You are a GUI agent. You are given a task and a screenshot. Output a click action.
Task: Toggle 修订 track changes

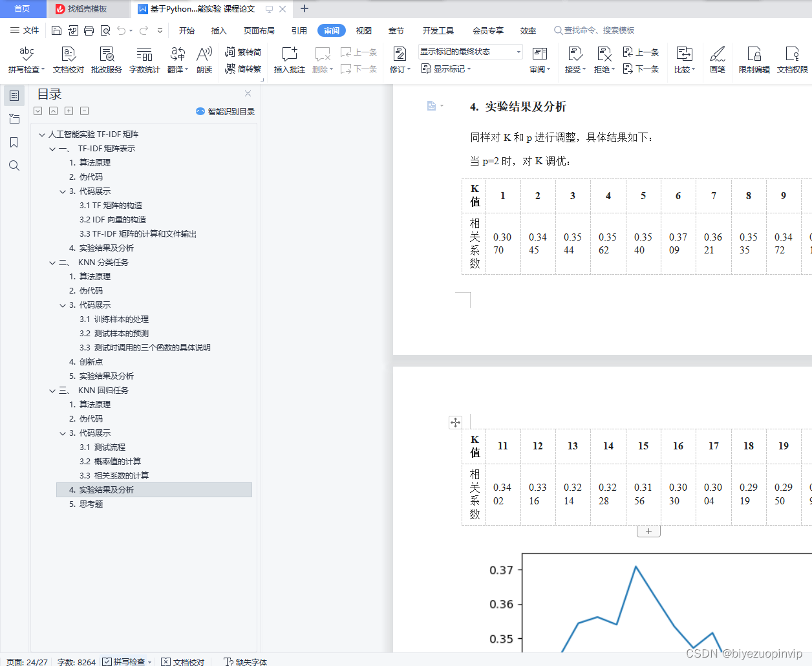pyautogui.click(x=400, y=60)
